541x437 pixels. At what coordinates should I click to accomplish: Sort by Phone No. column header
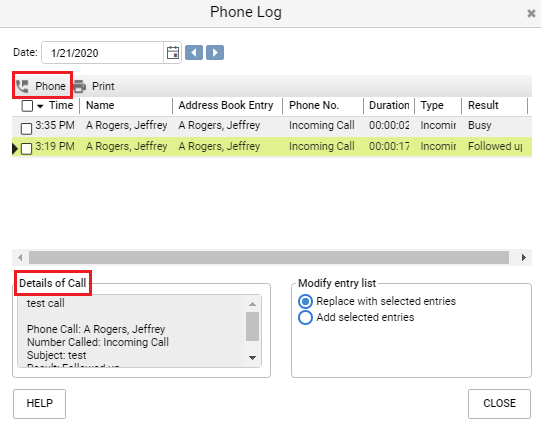click(x=314, y=105)
